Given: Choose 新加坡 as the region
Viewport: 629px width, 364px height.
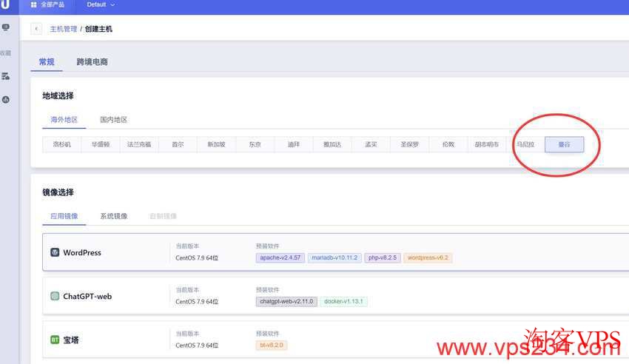Looking at the screenshot, I should coord(216,144).
